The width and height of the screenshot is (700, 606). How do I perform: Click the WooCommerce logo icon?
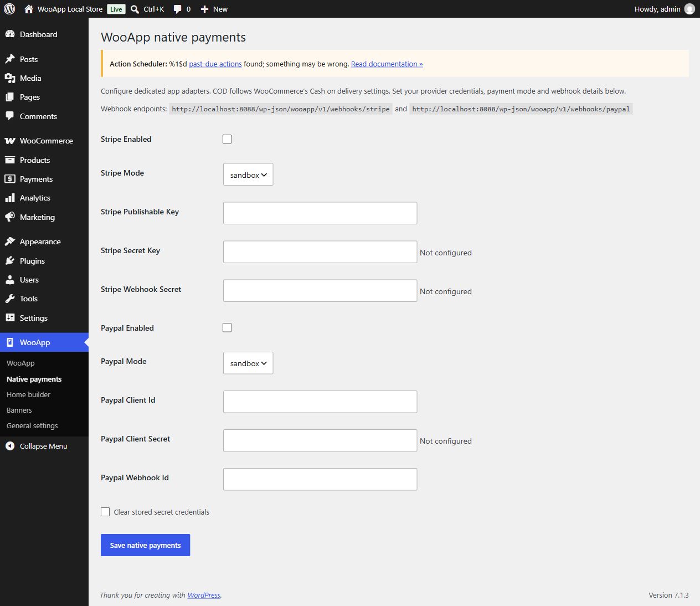(x=10, y=141)
